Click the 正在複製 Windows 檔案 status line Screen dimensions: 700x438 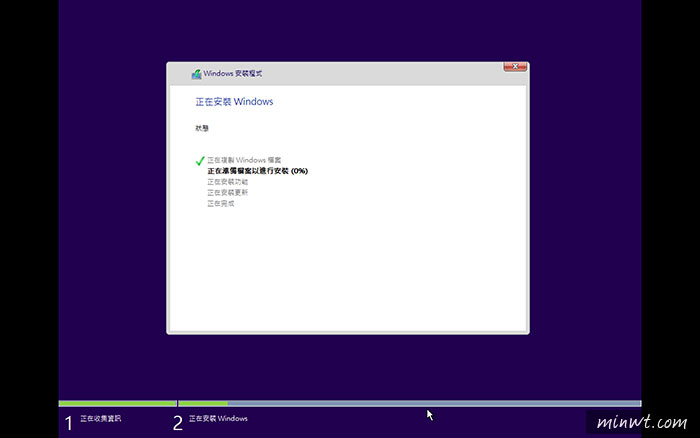pos(244,160)
